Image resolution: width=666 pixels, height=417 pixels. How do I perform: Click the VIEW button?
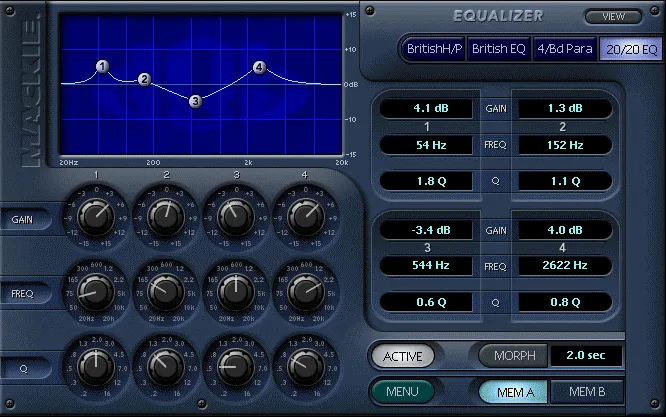613,17
